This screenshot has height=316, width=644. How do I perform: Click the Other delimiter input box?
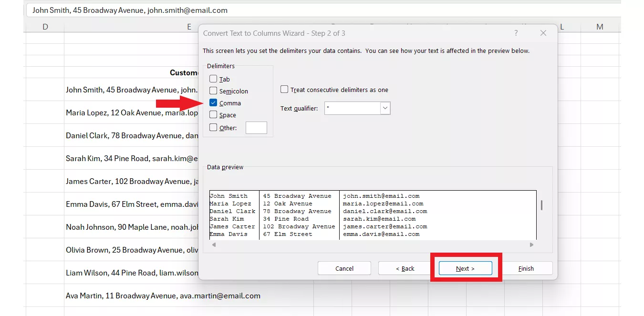coord(256,127)
